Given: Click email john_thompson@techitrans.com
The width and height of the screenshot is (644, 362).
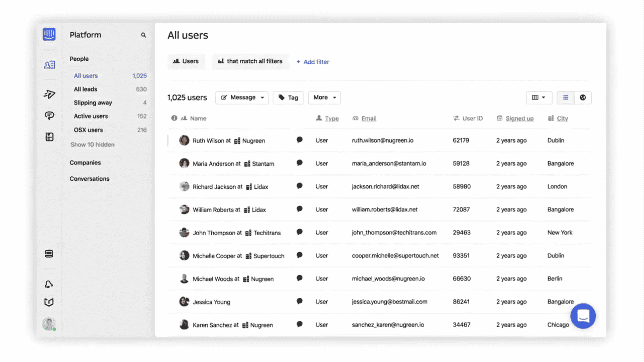Looking at the screenshot, I should [394, 233].
